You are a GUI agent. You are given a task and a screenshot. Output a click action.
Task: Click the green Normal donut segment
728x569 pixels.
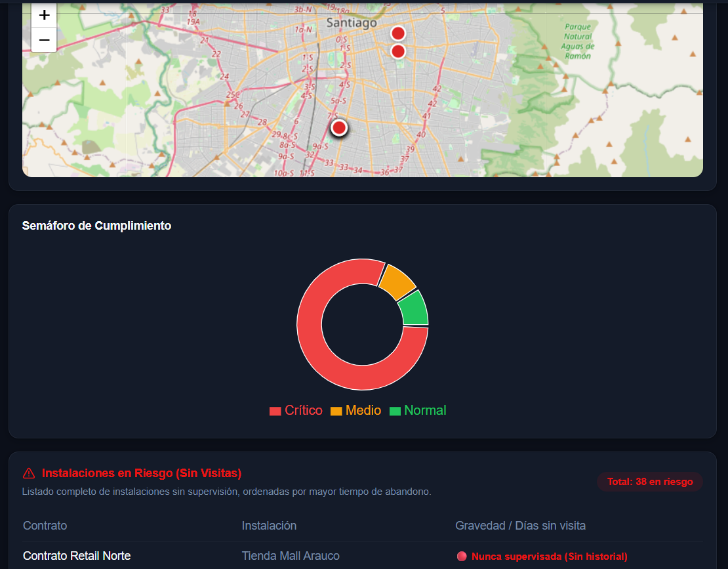pos(414,309)
